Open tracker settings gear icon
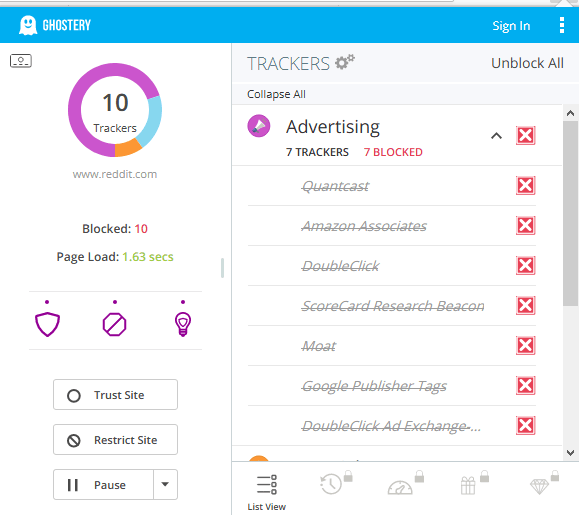Screen dimensions: 579x515 coord(345,62)
